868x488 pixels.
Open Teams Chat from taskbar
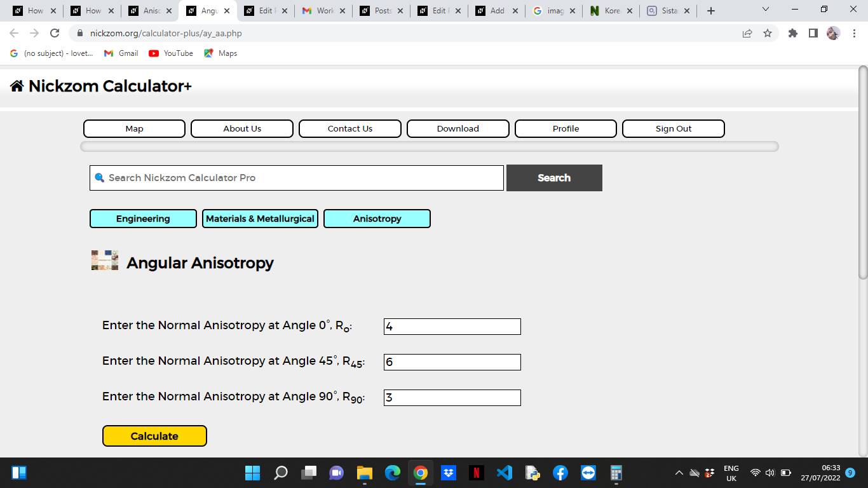(336, 473)
